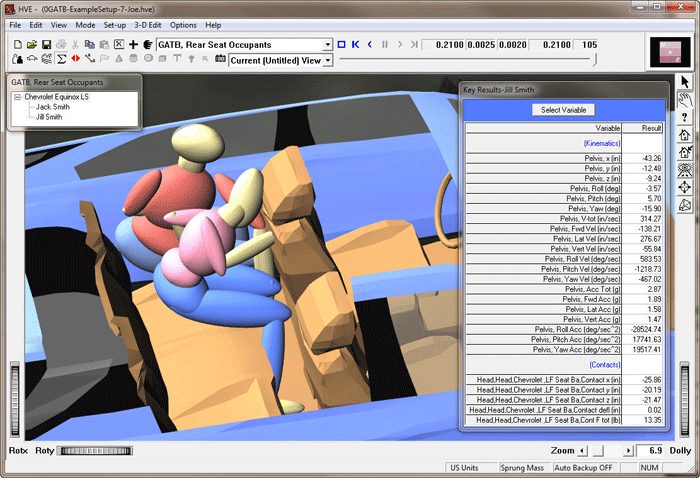Click the Set Home view icon
Viewport: 700px width, 478px height.
click(x=685, y=152)
